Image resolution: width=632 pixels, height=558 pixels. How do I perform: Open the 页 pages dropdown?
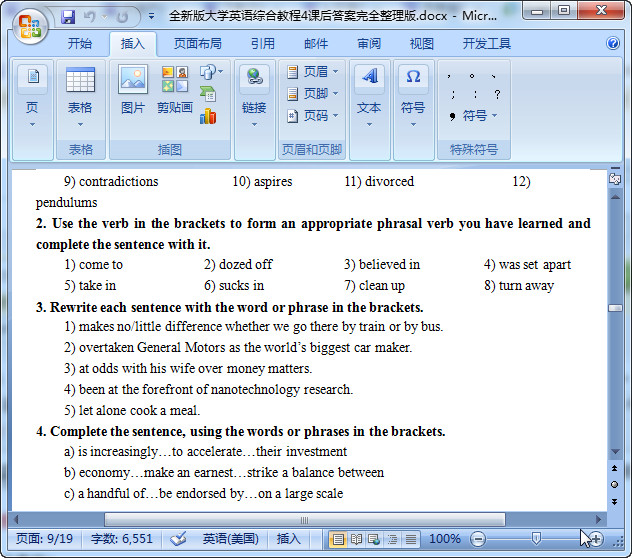click(32, 97)
